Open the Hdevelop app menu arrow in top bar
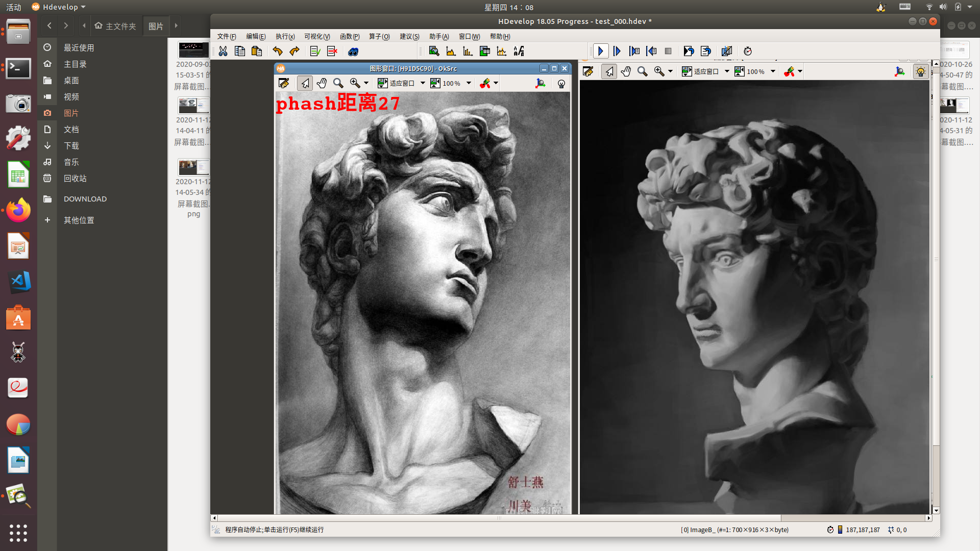The height and width of the screenshot is (551, 980). point(83,7)
